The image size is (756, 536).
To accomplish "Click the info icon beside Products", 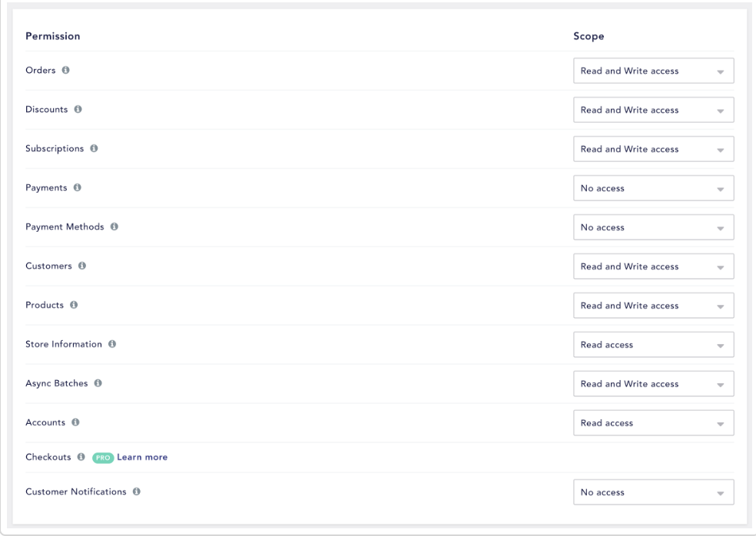I will [x=74, y=306].
